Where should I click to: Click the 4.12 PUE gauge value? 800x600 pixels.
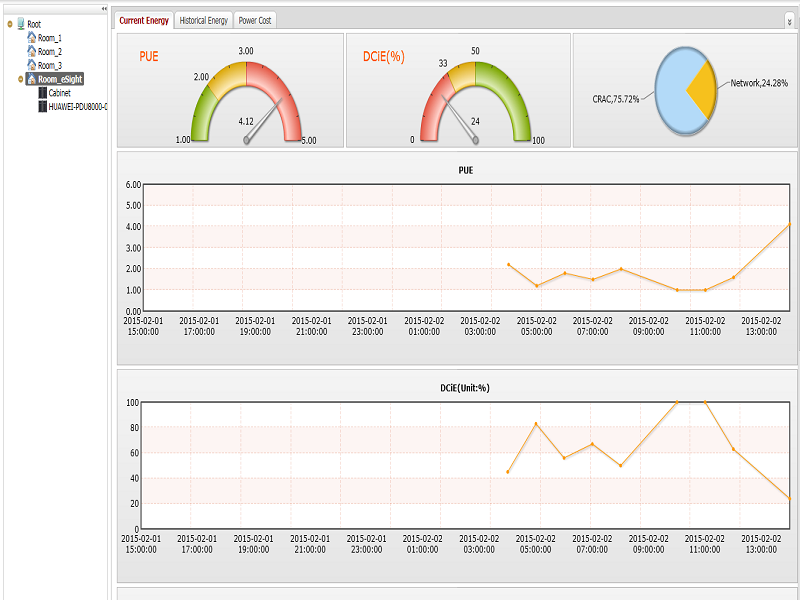pyautogui.click(x=246, y=121)
